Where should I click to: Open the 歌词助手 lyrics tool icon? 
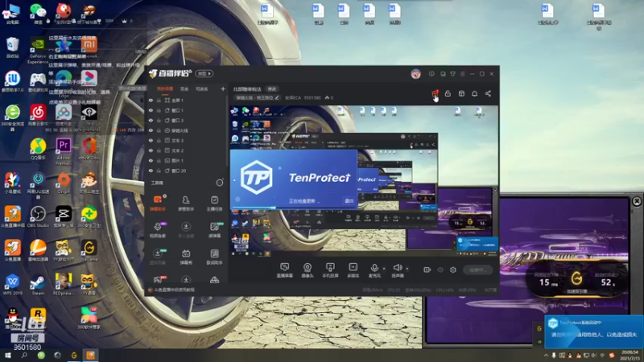214,257
